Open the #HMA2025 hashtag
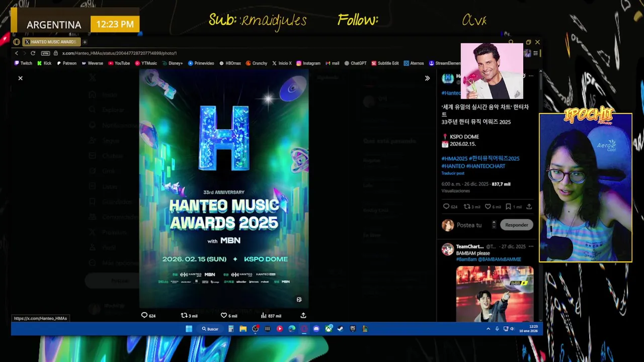 click(x=454, y=158)
